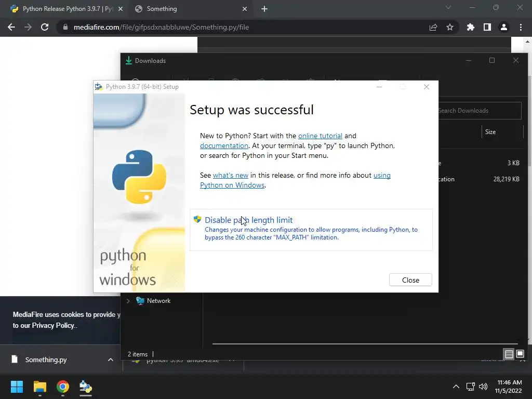Viewport: 532px width, 399px height.
Task: Select Network in Explorer navigation pane
Action: (158, 301)
